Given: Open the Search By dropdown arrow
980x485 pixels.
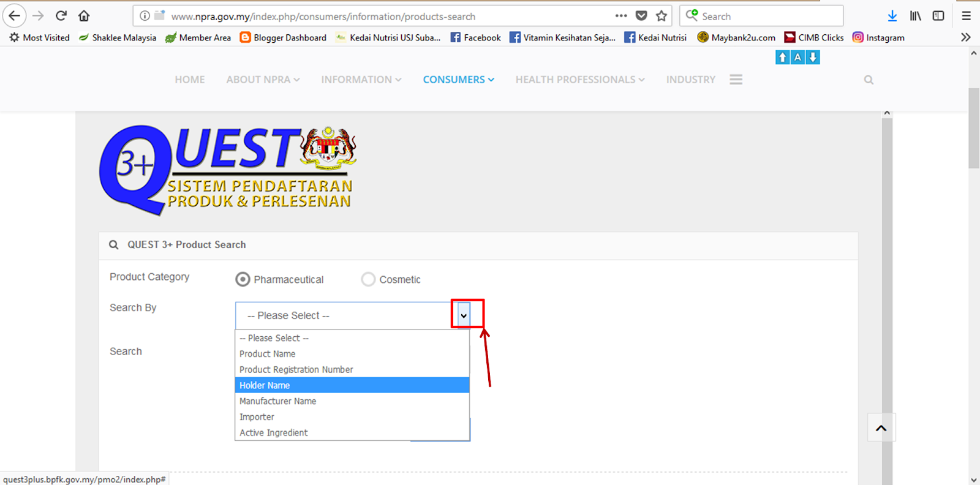Looking at the screenshot, I should 464,315.
